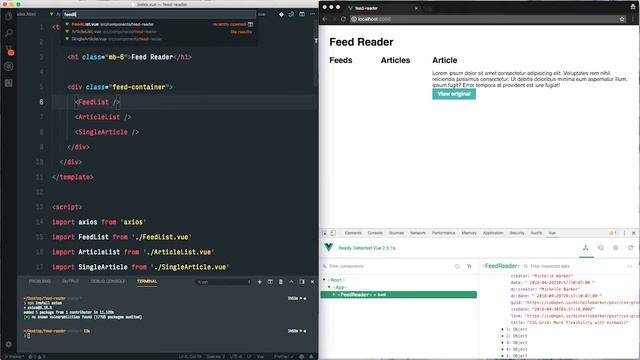Toggle the format component names button
640x360 pixels.
point(469,266)
